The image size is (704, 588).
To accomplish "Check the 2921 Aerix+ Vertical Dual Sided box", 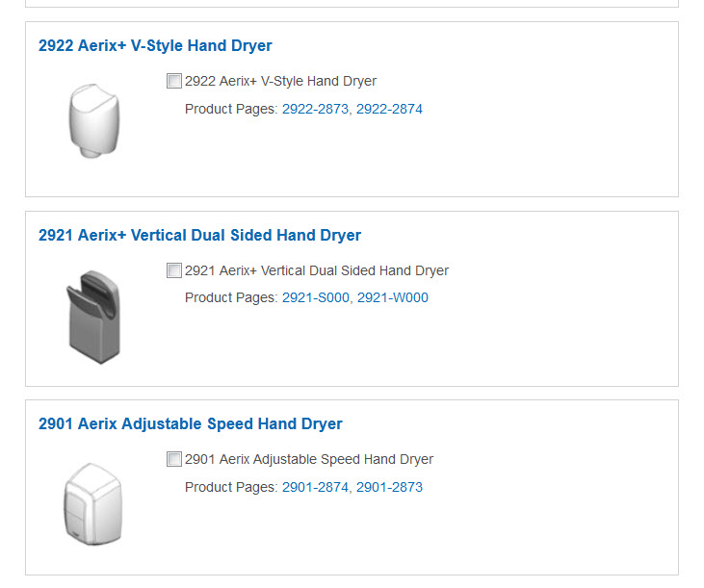I will click(173, 270).
